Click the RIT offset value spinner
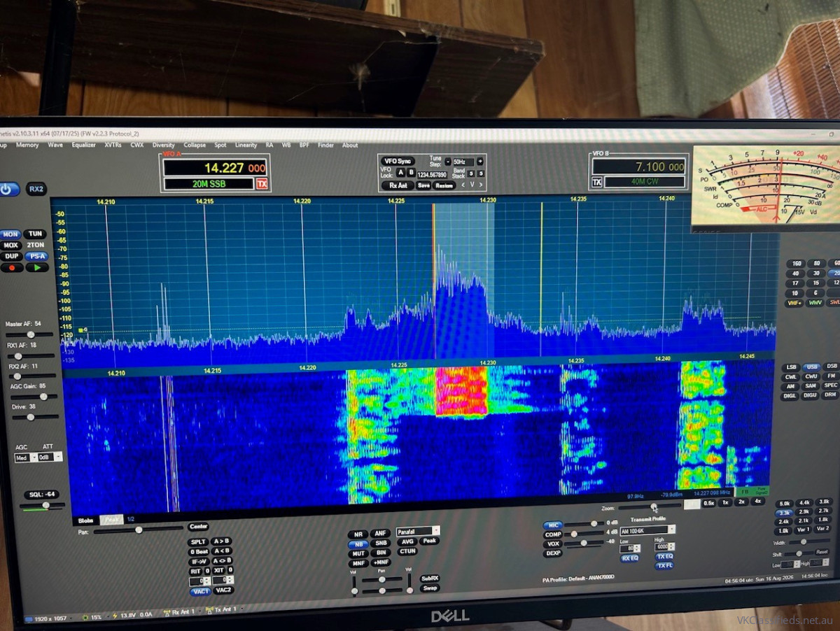 point(199,581)
